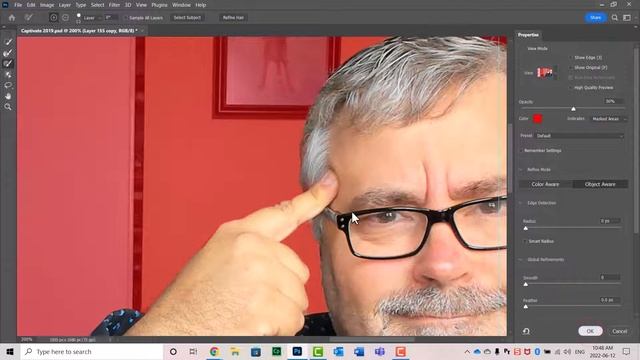Click the Windows Start button
The height and width of the screenshot is (360, 640).
point(10,351)
